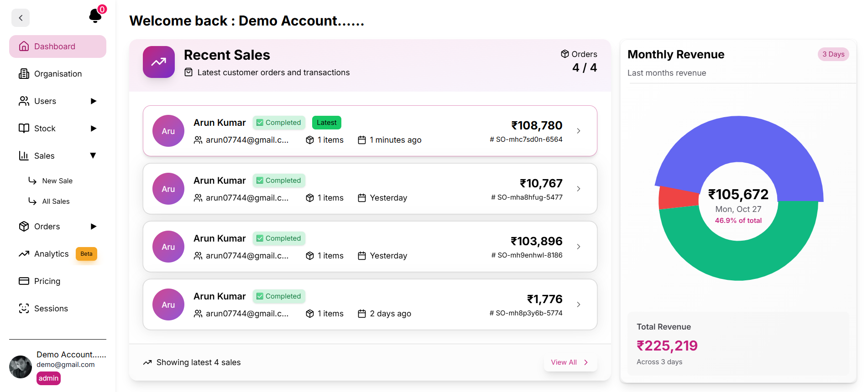Expand the Users submenu arrow
The height and width of the screenshot is (392, 868).
(x=94, y=101)
